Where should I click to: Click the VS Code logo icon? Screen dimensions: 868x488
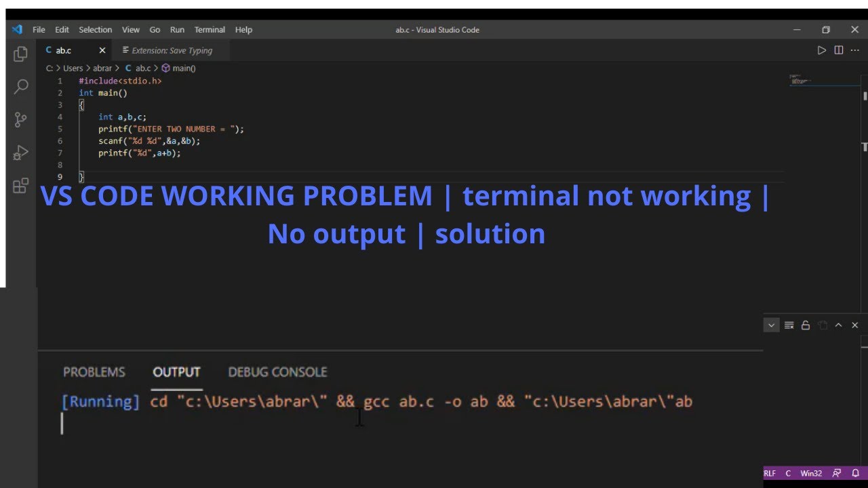[x=18, y=29]
